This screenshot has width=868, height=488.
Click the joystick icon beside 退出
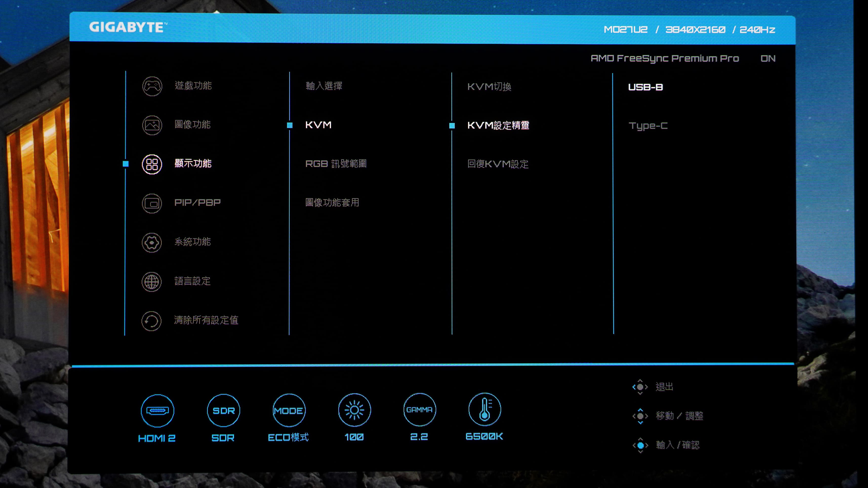[x=640, y=387]
